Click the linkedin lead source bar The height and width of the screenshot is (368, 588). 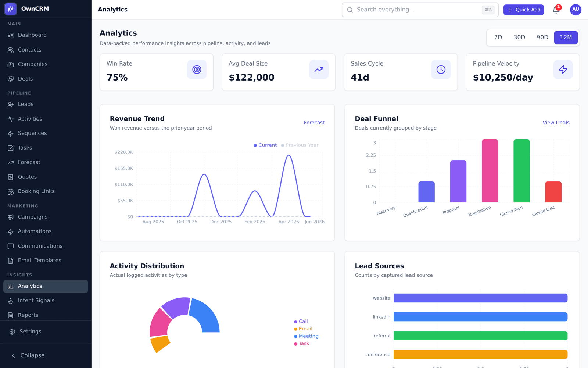(480, 317)
